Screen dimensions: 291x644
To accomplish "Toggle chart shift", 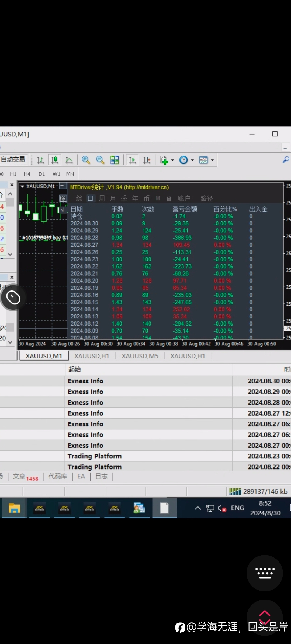I will pos(147,160).
